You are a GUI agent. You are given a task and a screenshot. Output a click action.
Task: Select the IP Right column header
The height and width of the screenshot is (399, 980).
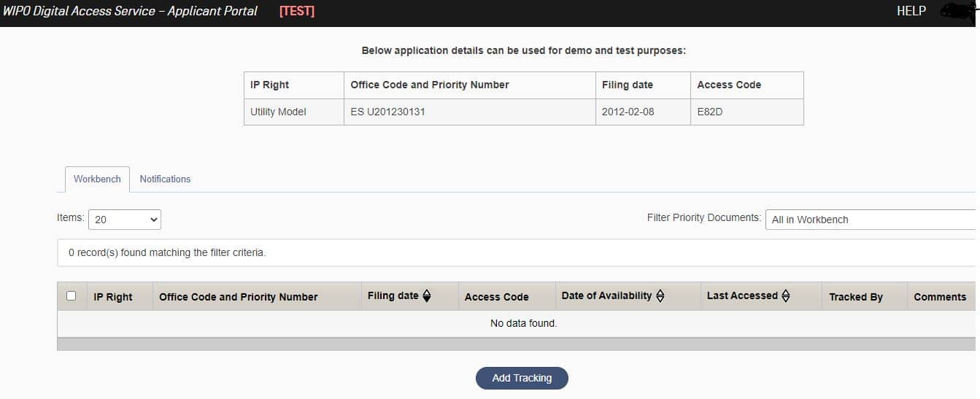pos(113,297)
